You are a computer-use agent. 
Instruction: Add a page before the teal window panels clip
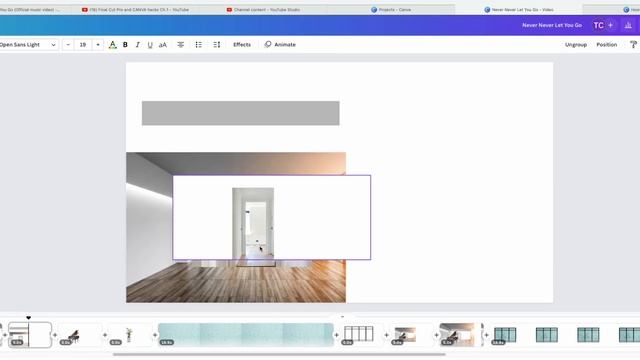(486, 335)
